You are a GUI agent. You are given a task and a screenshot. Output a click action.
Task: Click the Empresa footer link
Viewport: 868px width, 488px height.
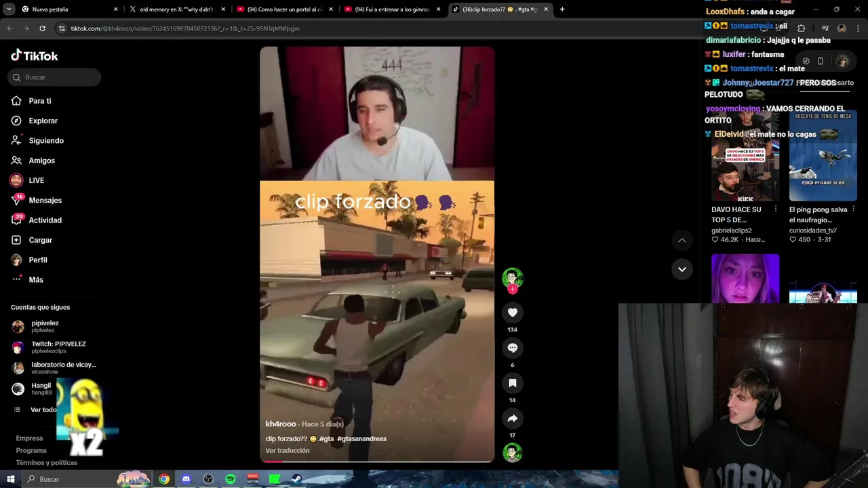pos(29,439)
